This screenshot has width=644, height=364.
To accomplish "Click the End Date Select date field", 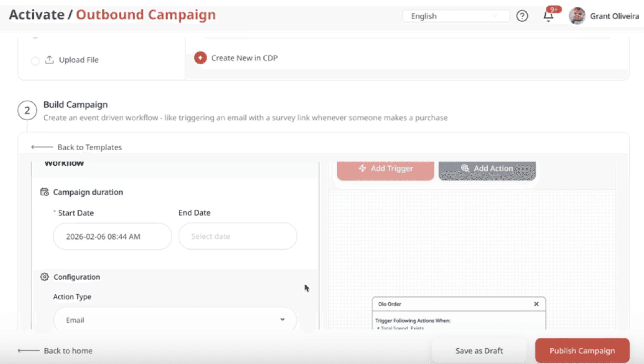I will click(237, 236).
